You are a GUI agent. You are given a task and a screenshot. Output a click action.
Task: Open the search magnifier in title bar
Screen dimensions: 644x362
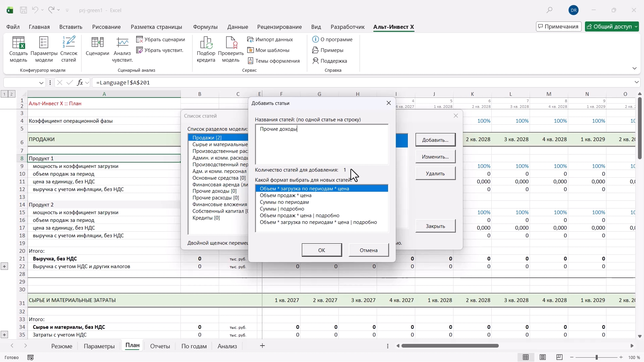coord(549,10)
